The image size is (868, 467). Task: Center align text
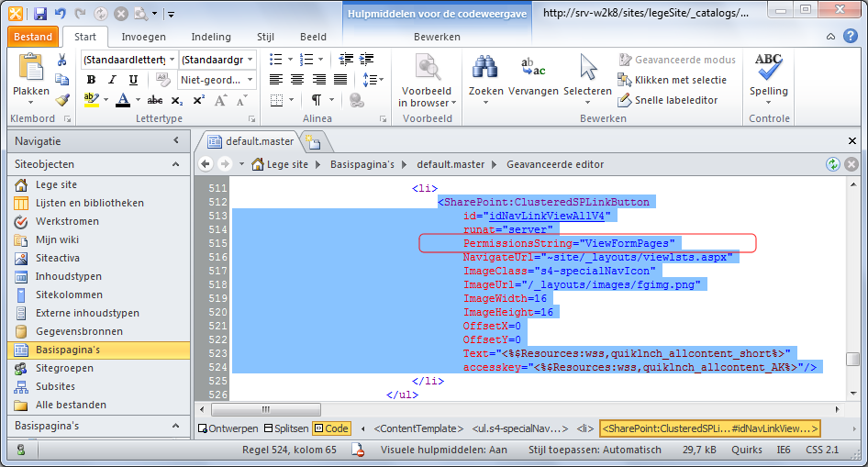coord(297,80)
